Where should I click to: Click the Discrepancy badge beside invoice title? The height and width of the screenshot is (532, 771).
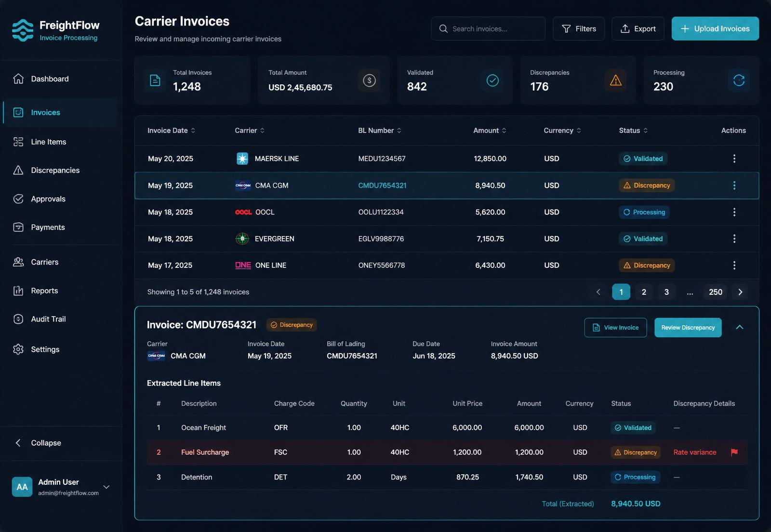pyautogui.click(x=292, y=325)
